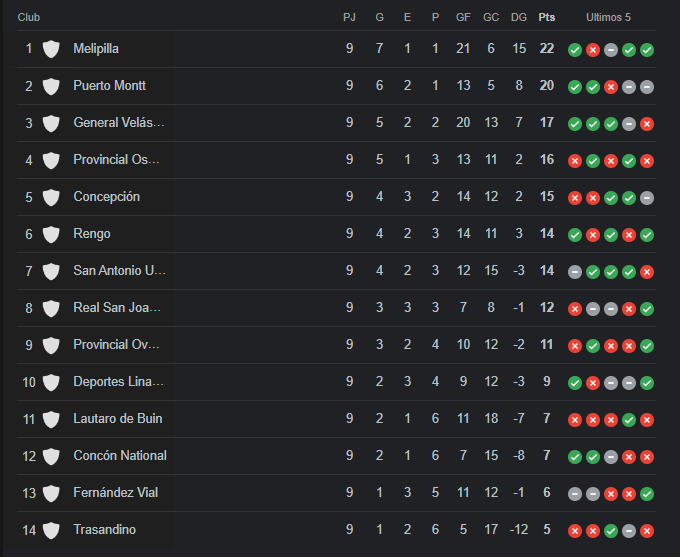Click Concón National's gray draw icon
The height and width of the screenshot is (557, 680).
point(611,457)
